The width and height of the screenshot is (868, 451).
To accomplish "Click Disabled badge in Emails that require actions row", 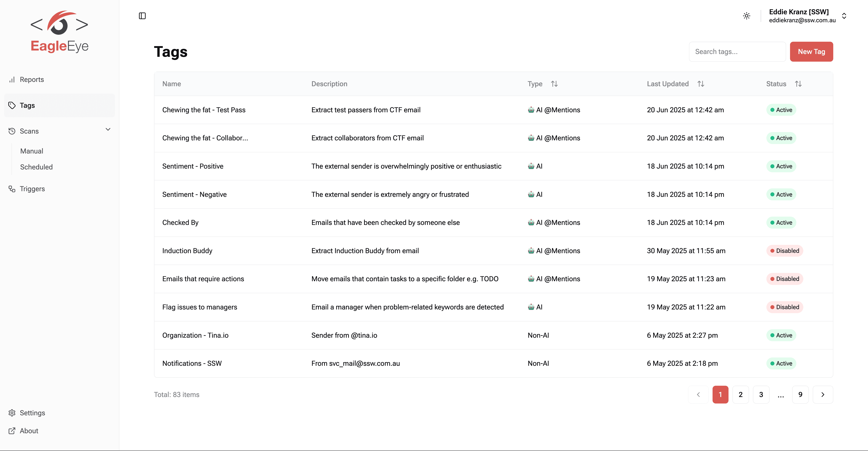I will click(784, 279).
